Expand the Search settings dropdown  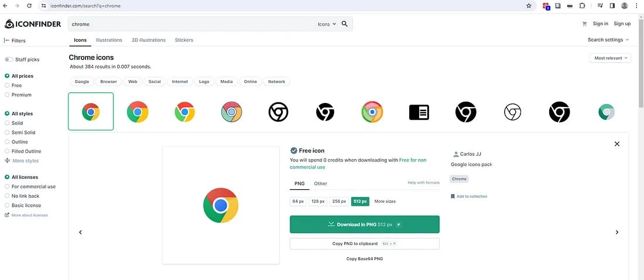point(608,40)
